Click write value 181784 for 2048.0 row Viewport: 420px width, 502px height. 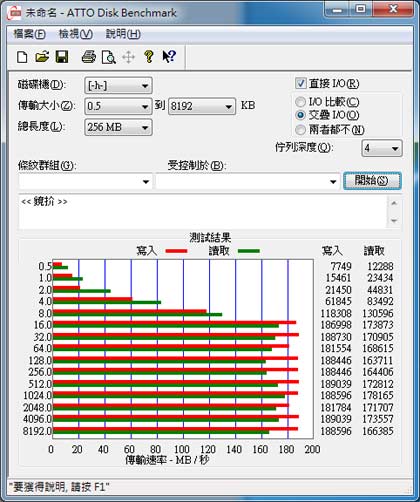336,407
